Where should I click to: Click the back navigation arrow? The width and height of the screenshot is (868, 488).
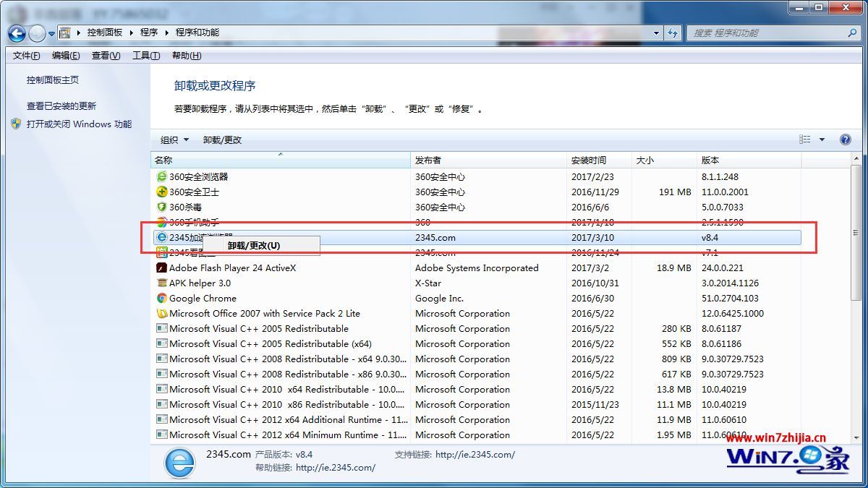[16, 33]
